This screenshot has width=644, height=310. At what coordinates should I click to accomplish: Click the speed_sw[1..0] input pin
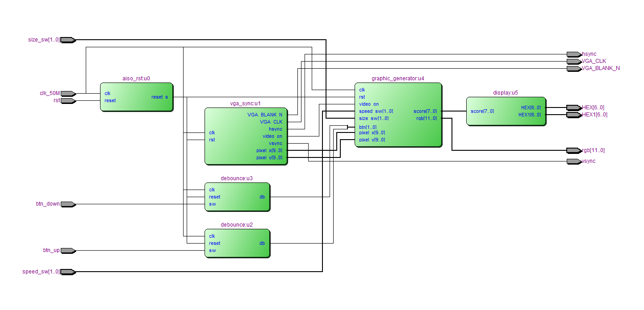click(68, 272)
